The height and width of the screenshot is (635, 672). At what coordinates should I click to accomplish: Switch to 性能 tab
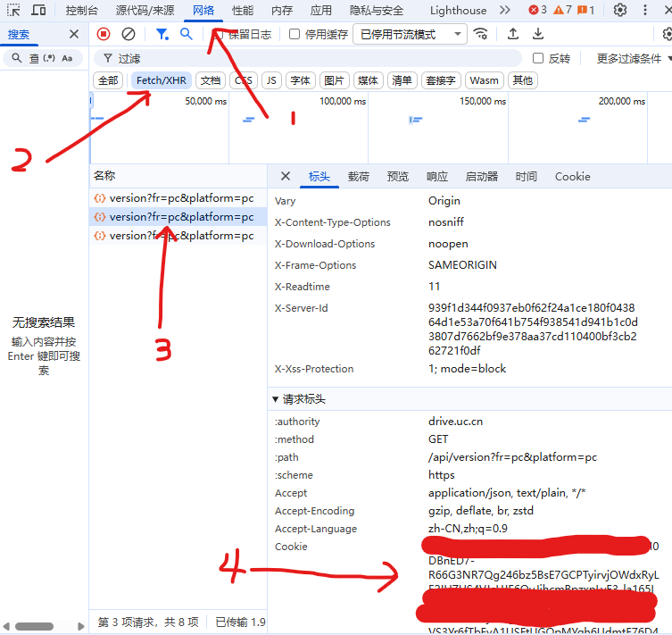(243, 11)
